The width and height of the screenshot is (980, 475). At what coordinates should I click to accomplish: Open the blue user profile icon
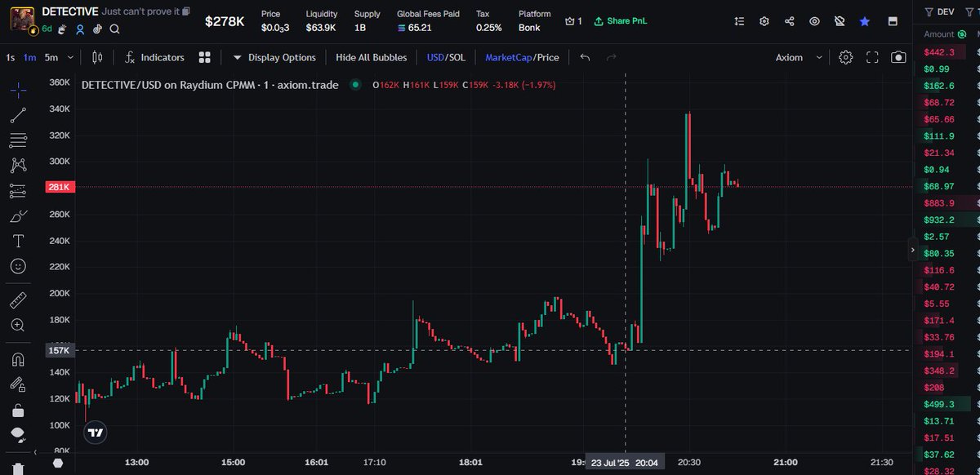[x=80, y=29]
